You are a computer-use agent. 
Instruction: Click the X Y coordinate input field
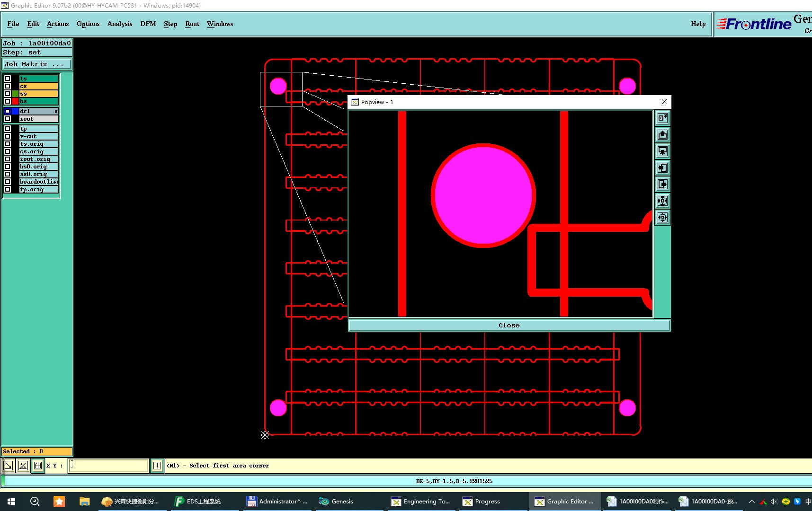click(109, 466)
